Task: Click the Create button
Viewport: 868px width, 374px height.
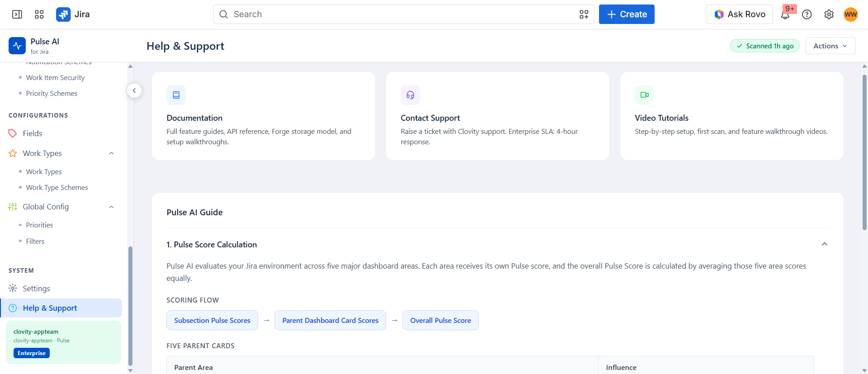Action: tap(627, 14)
